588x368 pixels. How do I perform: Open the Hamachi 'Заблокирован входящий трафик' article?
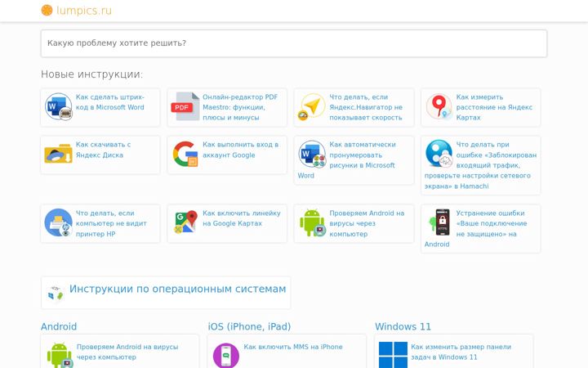point(480,165)
